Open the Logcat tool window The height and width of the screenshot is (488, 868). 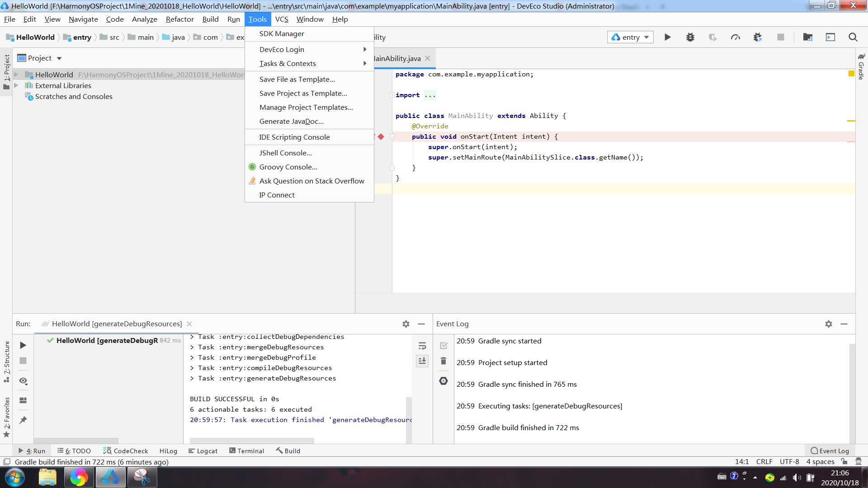coord(203,451)
